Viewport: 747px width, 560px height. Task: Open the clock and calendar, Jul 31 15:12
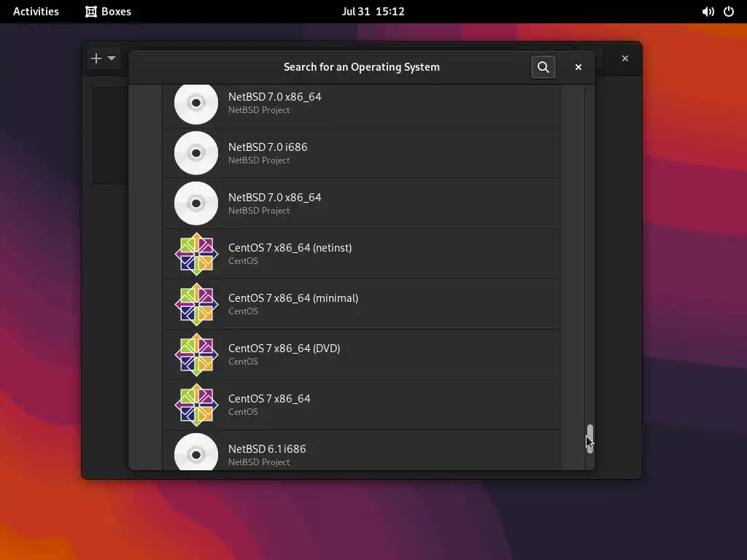(x=373, y=12)
